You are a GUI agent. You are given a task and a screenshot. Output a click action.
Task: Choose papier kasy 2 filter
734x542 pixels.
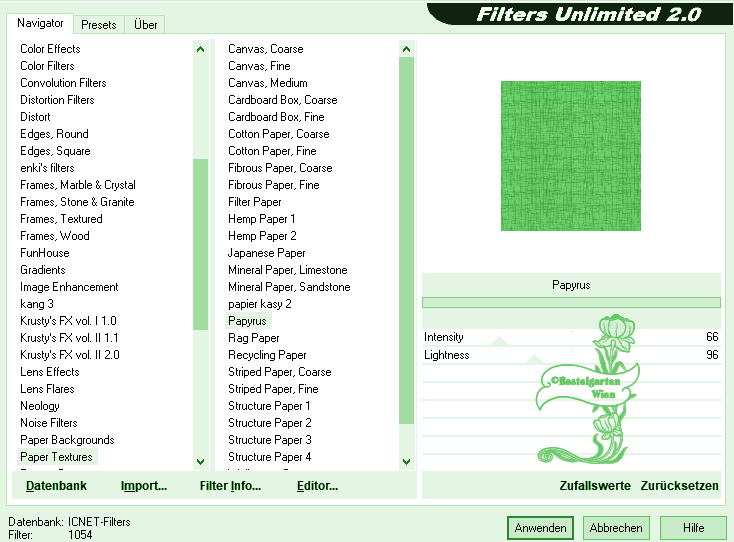point(260,304)
